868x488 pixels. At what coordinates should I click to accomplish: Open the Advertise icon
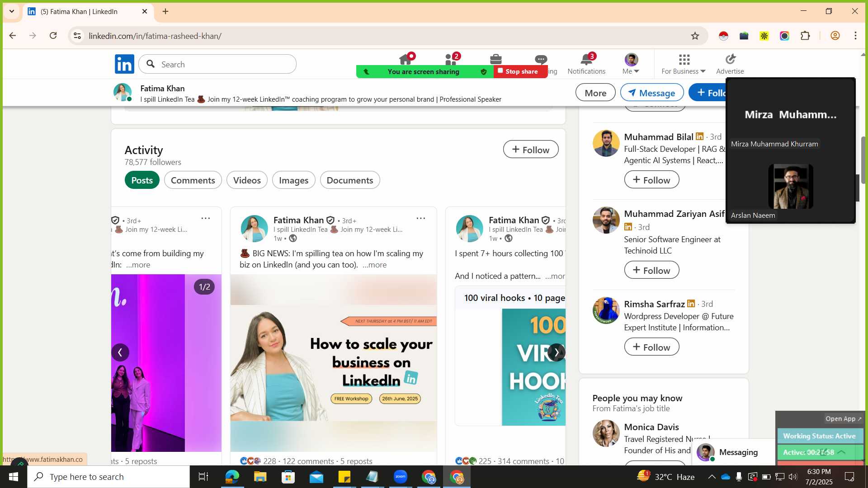point(730,64)
